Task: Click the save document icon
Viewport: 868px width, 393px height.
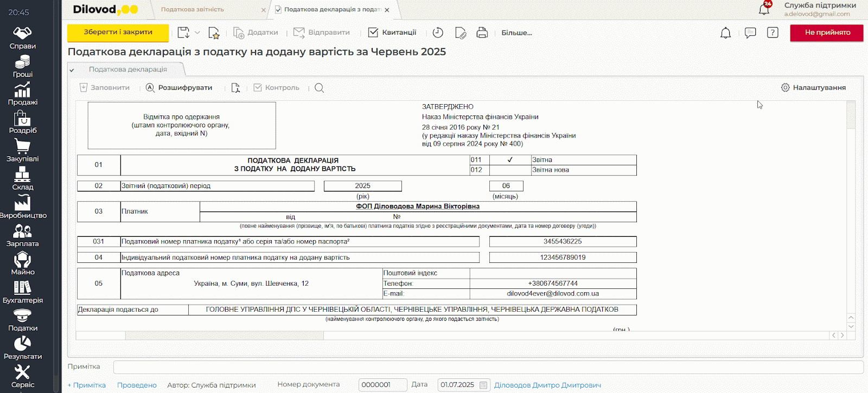Action: click(x=183, y=33)
